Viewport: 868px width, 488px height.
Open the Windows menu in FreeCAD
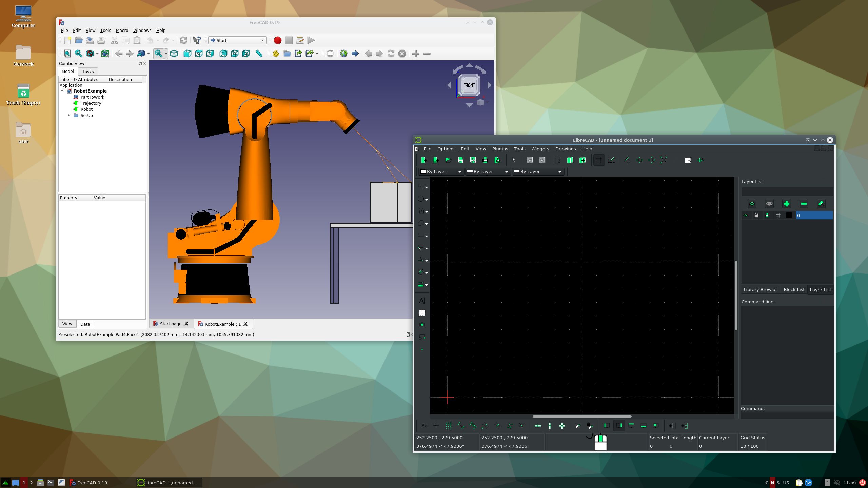[142, 30]
